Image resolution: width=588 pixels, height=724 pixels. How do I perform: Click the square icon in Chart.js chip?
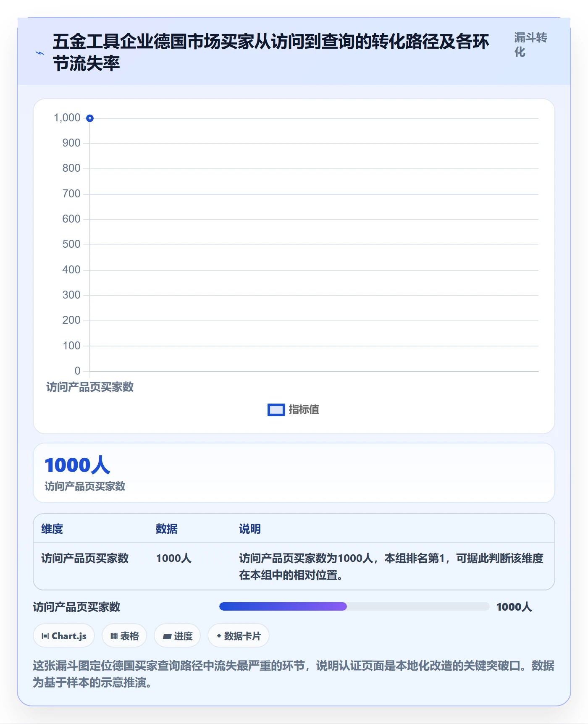pos(45,636)
